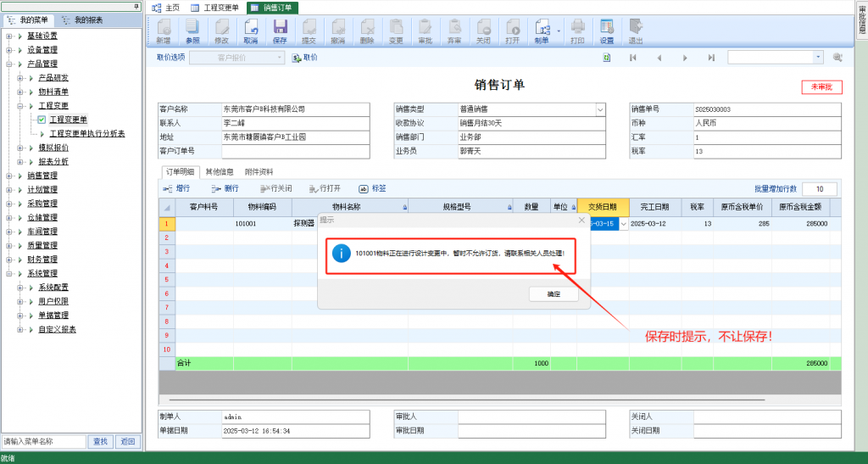Click the 制单 toolbar icon
Screen dimensions: 868x464
click(x=542, y=31)
